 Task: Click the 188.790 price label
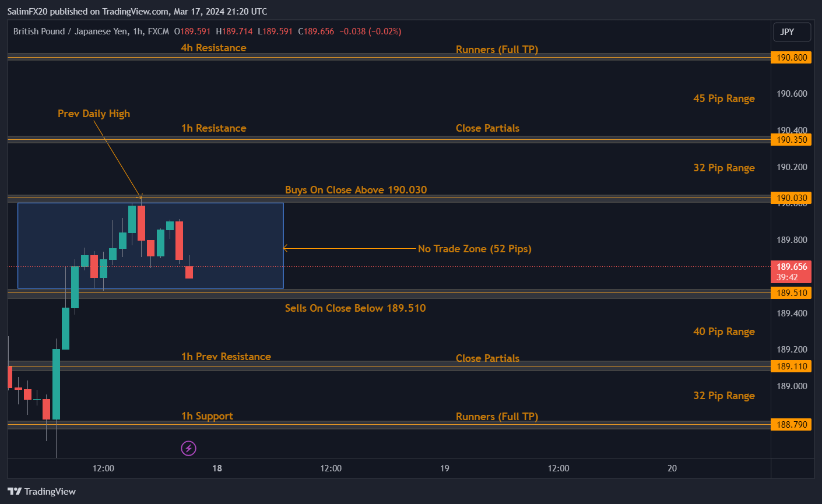(791, 425)
